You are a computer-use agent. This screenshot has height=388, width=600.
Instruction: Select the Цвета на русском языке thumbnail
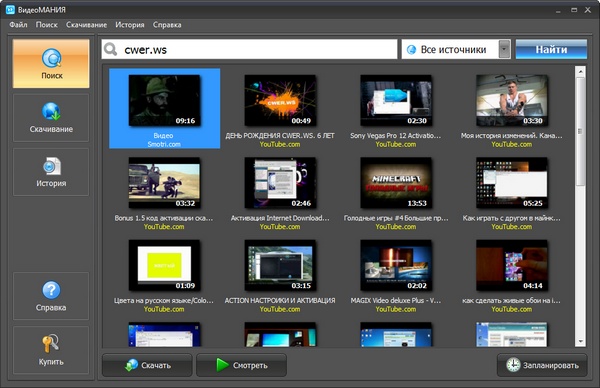164,265
